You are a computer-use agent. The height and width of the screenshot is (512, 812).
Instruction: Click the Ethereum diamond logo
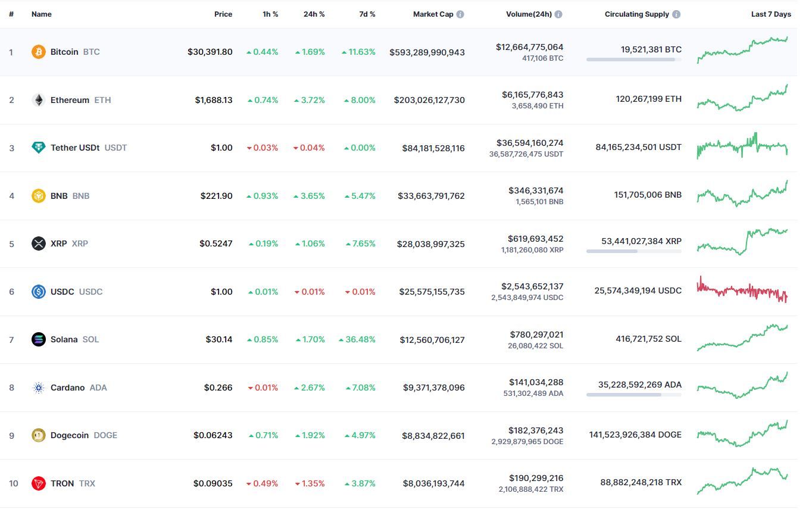[x=39, y=100]
